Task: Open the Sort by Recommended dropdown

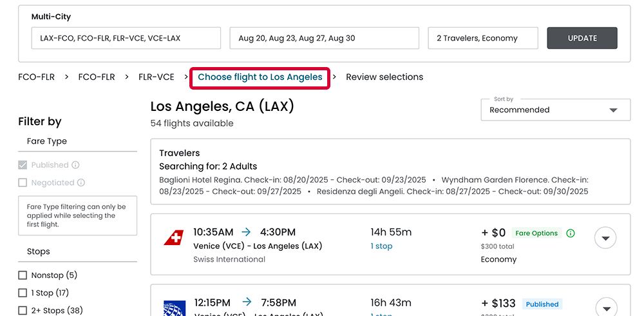Action: point(556,110)
